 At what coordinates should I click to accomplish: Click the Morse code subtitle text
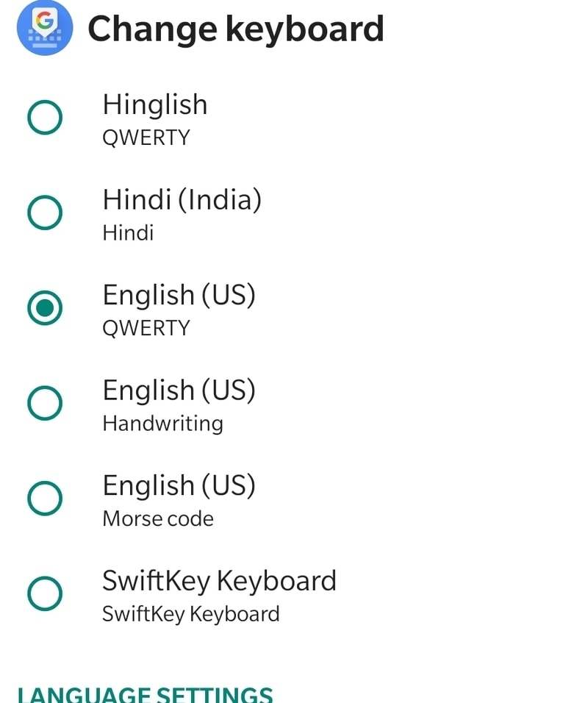157,518
